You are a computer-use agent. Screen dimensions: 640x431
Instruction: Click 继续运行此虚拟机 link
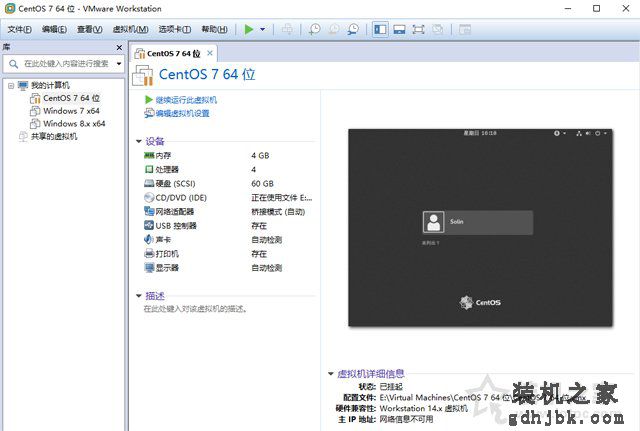(x=186, y=100)
